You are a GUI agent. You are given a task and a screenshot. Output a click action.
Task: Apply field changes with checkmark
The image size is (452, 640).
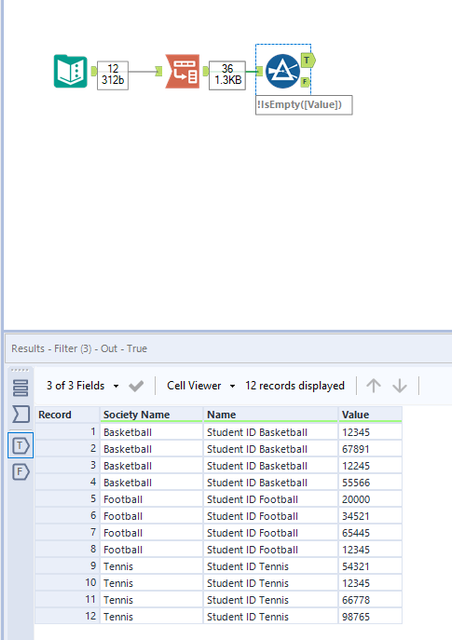coord(136,386)
